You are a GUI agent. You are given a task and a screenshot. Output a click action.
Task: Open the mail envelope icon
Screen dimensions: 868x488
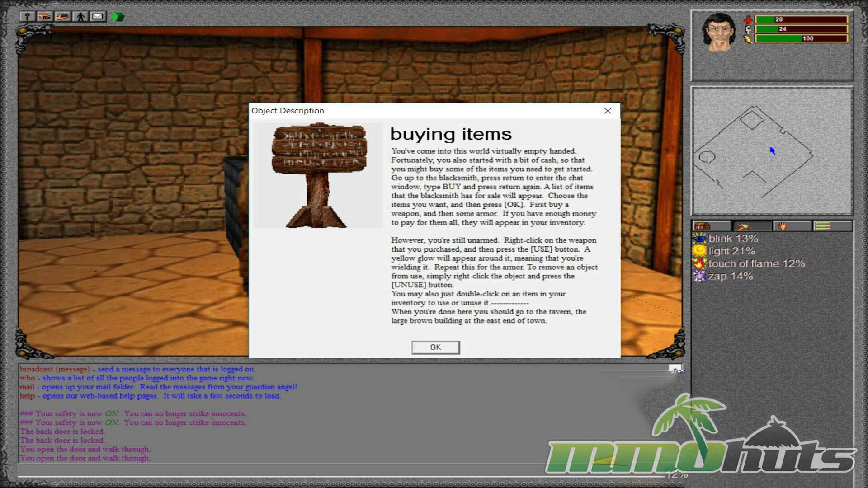pos(98,17)
